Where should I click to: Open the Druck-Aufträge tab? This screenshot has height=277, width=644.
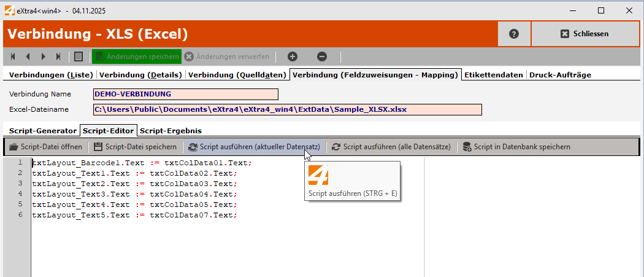point(560,75)
